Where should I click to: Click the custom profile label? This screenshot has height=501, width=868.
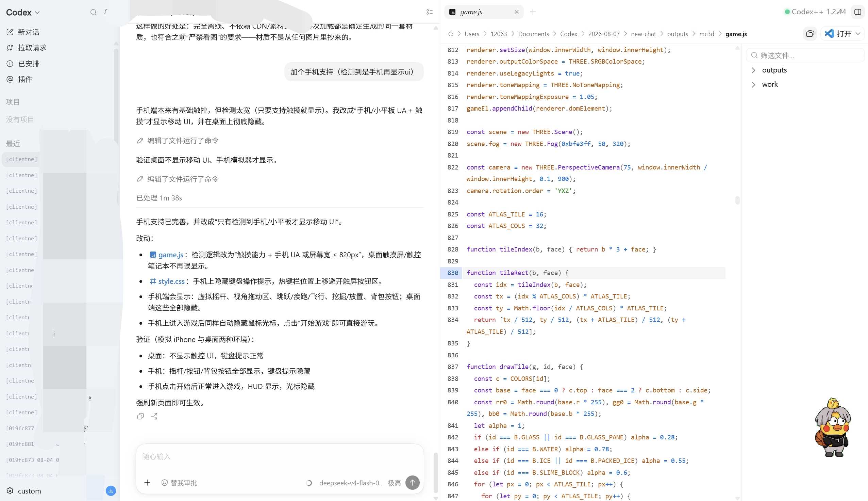pyautogui.click(x=29, y=491)
